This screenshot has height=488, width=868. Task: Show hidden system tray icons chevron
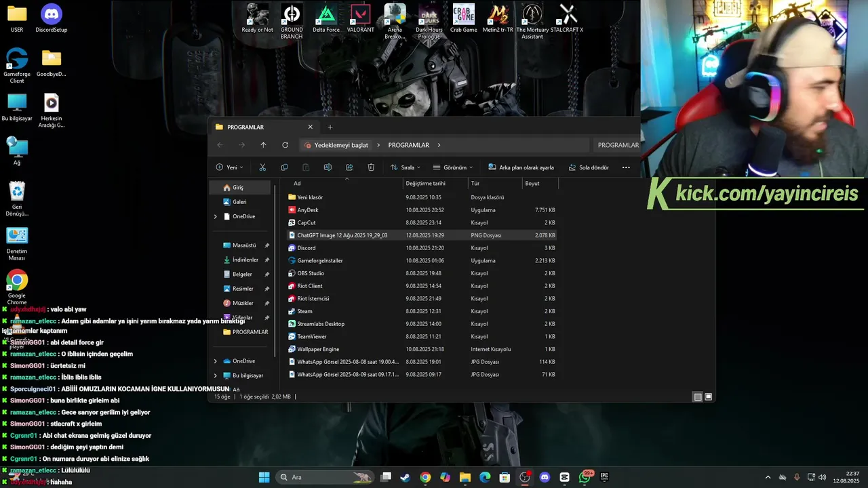point(768,477)
